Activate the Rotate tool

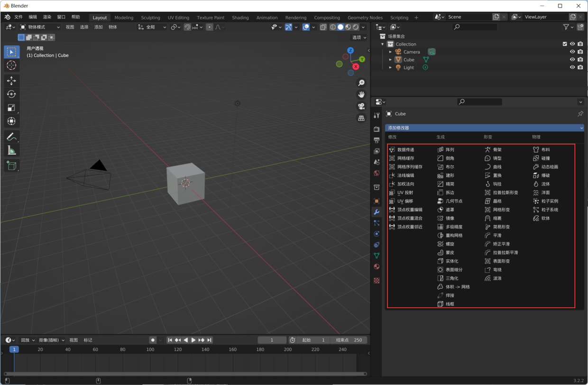click(x=11, y=94)
